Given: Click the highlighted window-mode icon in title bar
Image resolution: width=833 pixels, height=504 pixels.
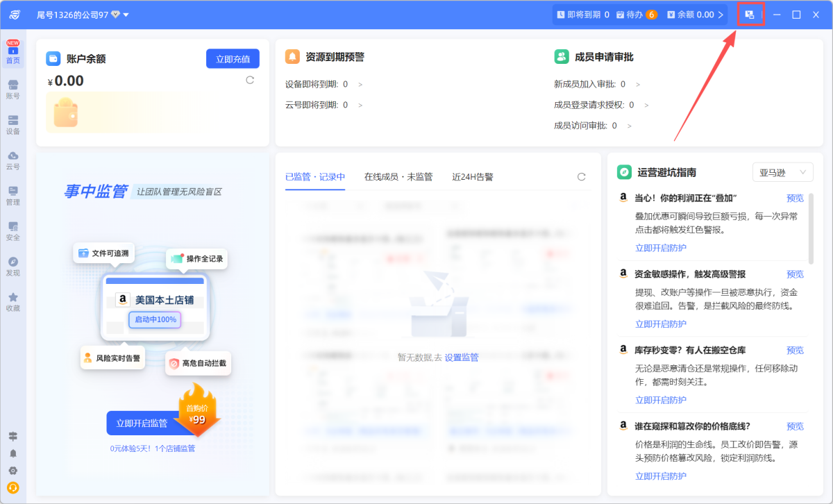Looking at the screenshot, I should coord(750,14).
